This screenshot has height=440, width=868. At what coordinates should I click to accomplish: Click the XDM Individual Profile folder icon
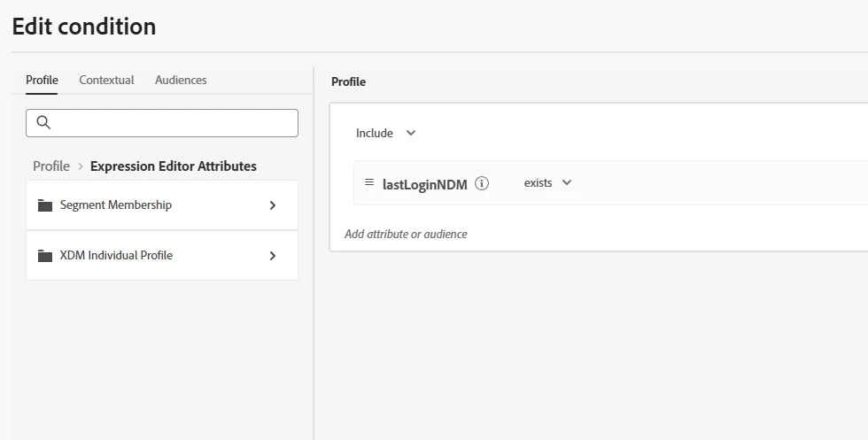pos(45,256)
